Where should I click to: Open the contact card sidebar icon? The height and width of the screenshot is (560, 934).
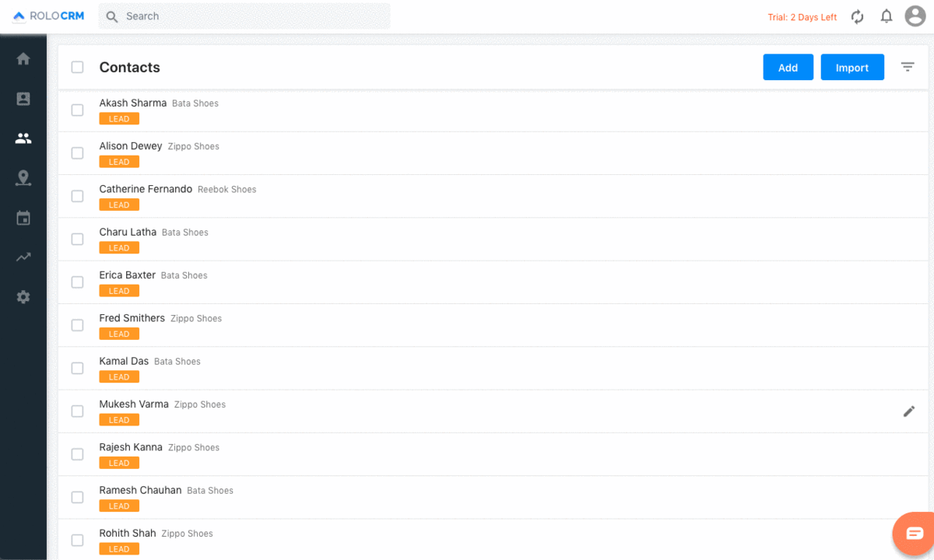click(23, 99)
